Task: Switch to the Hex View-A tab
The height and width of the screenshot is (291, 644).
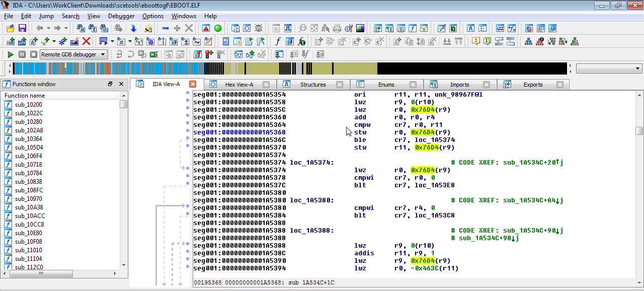Action: click(x=239, y=85)
